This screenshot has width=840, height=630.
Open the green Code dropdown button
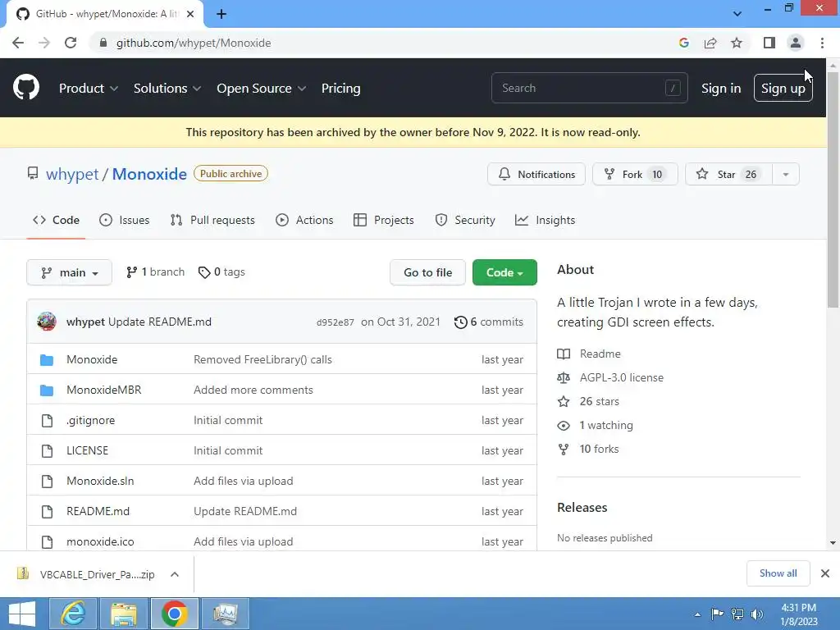[x=504, y=272]
